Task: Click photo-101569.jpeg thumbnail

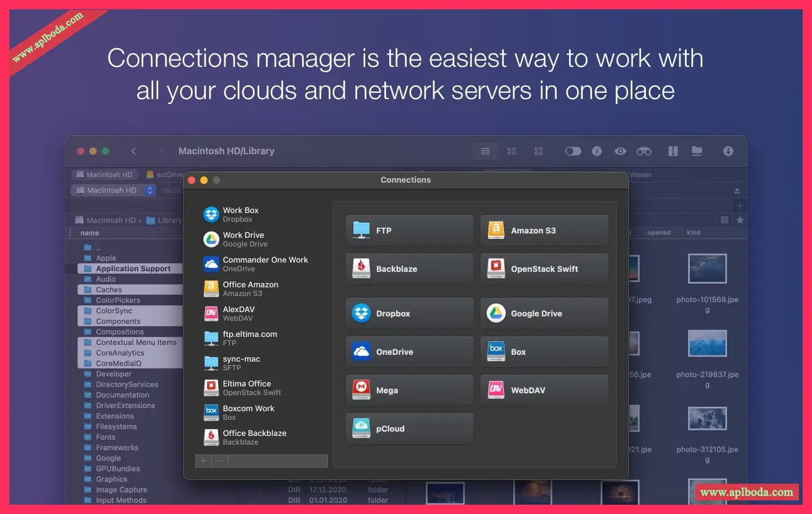Action: coord(707,269)
